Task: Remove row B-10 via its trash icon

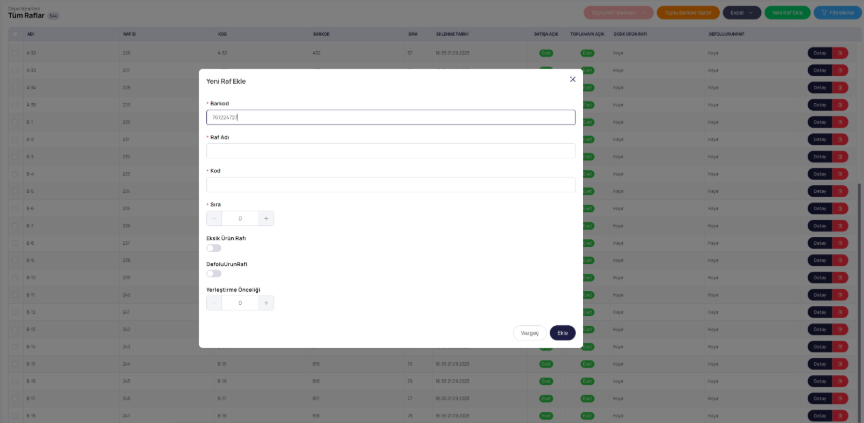Action: pos(840,278)
